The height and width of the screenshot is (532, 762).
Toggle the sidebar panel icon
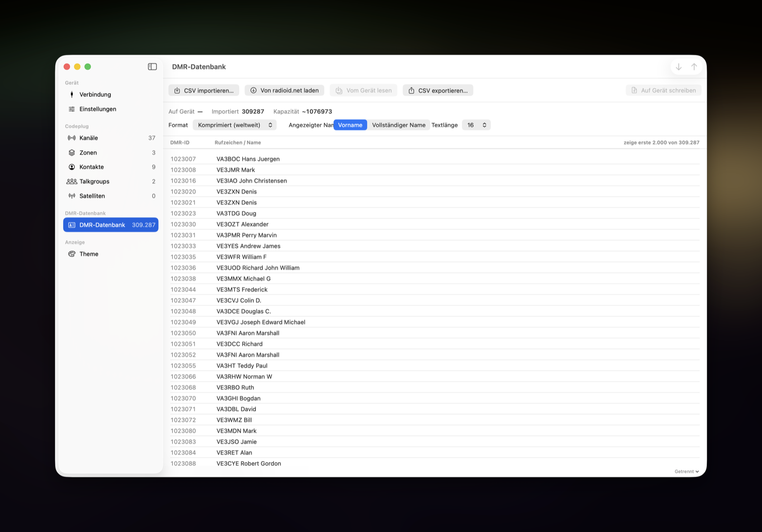pos(152,67)
